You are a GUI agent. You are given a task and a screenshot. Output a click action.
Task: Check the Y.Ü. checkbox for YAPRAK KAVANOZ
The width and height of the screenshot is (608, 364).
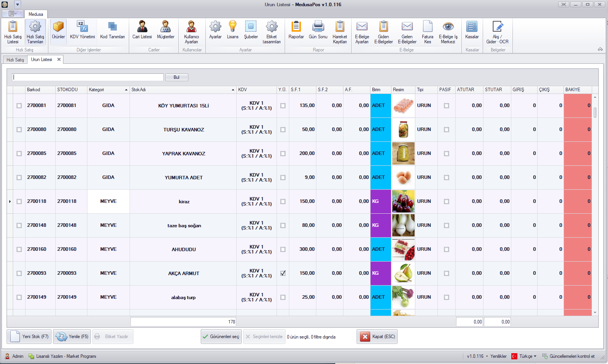283,153
